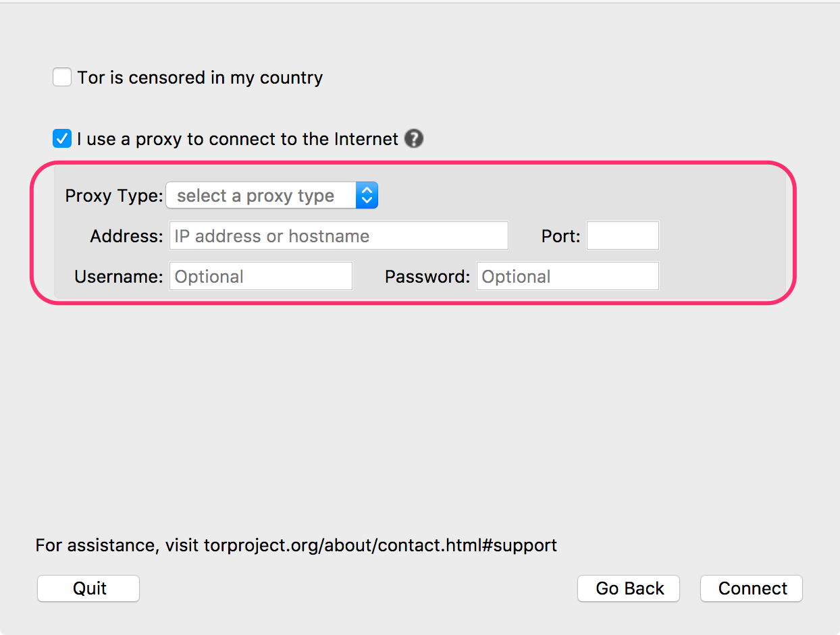Open the select a proxy type dropdown
840x635 pixels.
pos(263,196)
